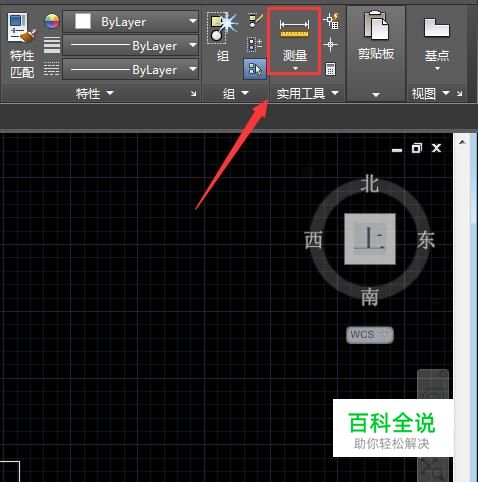This screenshot has width=478, height=482.
Task: Minimize the drawing window
Action: (x=397, y=149)
